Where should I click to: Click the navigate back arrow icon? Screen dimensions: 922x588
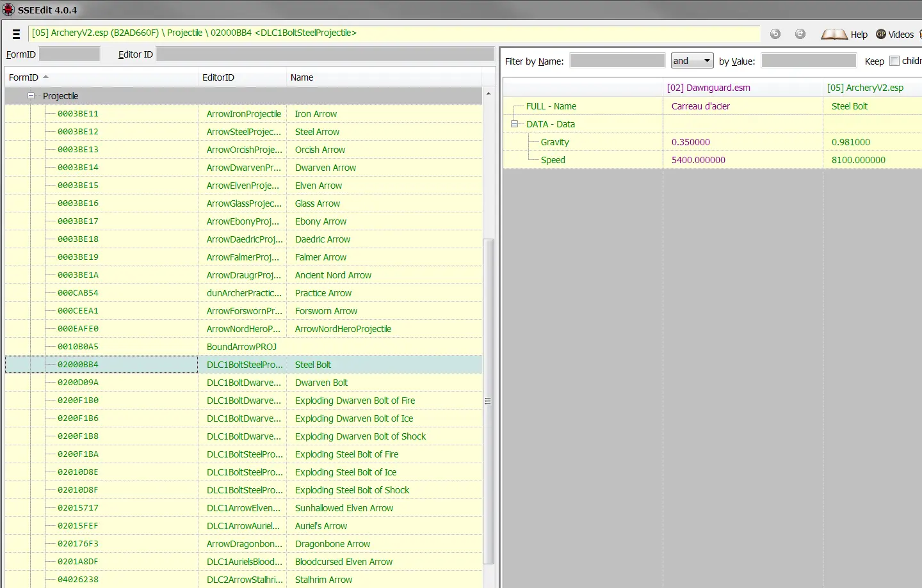[x=775, y=34]
